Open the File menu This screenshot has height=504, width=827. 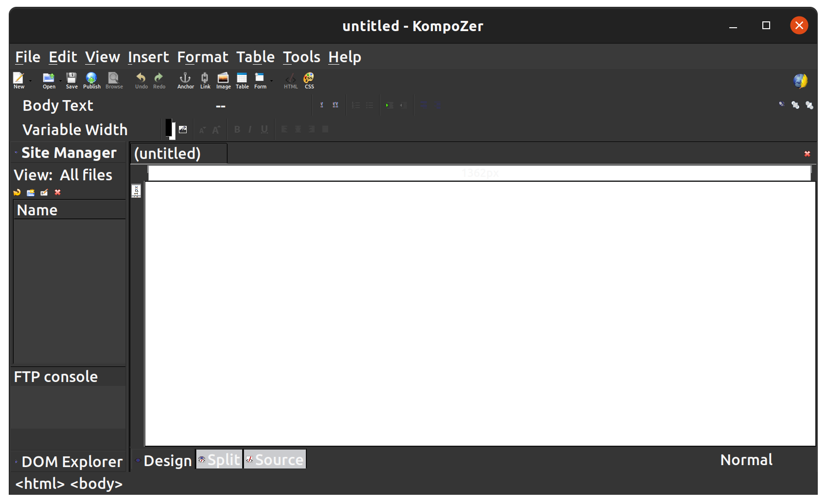[x=28, y=57]
